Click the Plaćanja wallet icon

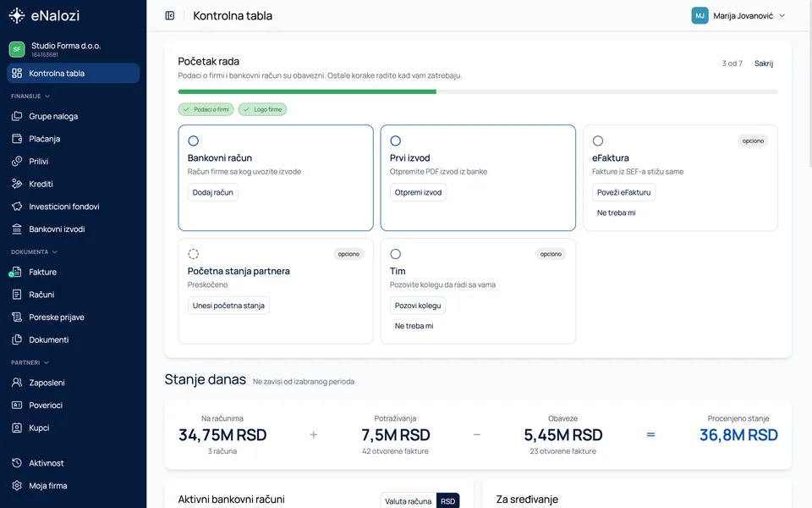[17, 138]
